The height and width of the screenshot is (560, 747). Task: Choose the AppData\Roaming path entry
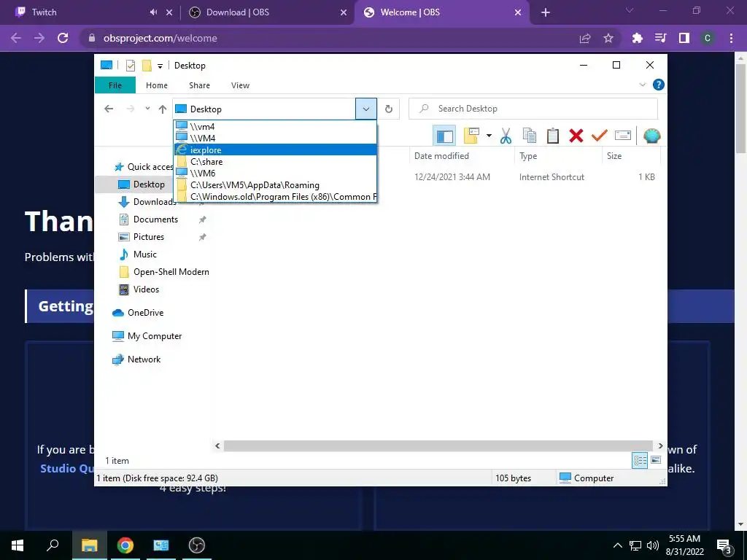pyautogui.click(x=275, y=184)
